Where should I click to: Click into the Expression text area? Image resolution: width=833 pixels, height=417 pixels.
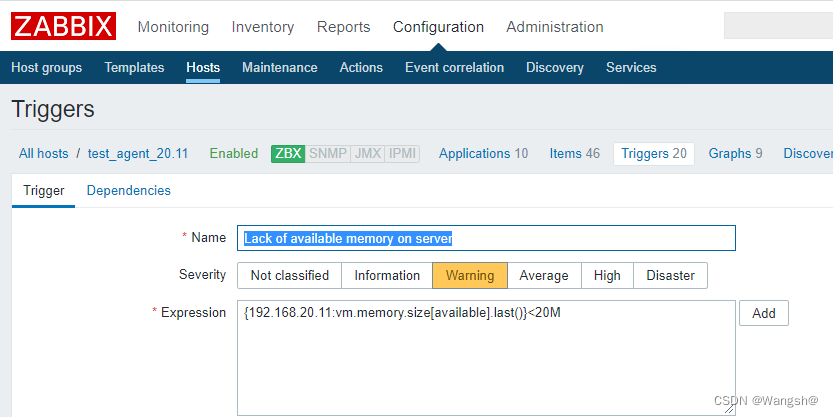(x=486, y=358)
